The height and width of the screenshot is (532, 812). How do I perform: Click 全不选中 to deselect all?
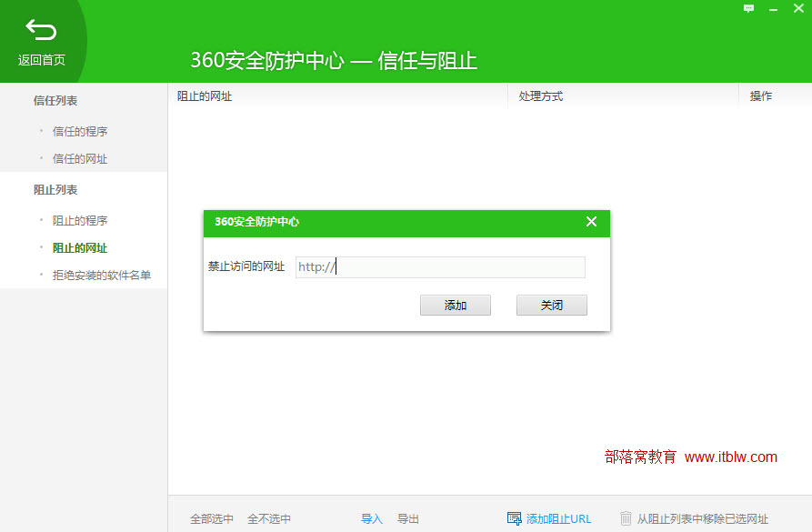tap(269, 518)
